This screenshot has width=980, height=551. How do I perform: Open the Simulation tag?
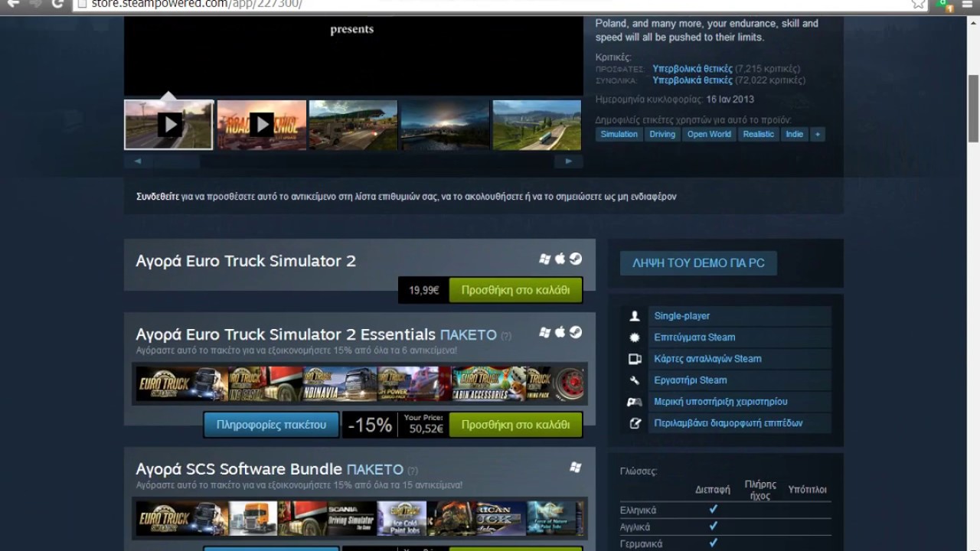pyautogui.click(x=619, y=134)
